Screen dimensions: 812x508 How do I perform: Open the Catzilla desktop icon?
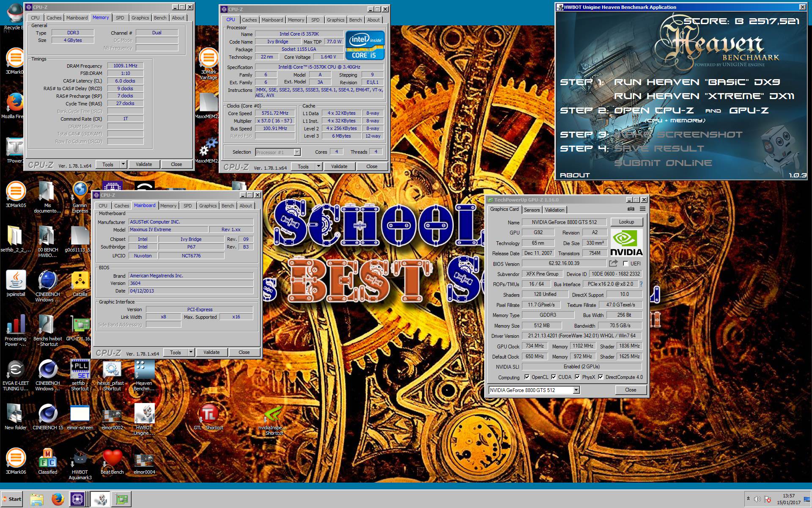[x=80, y=284]
